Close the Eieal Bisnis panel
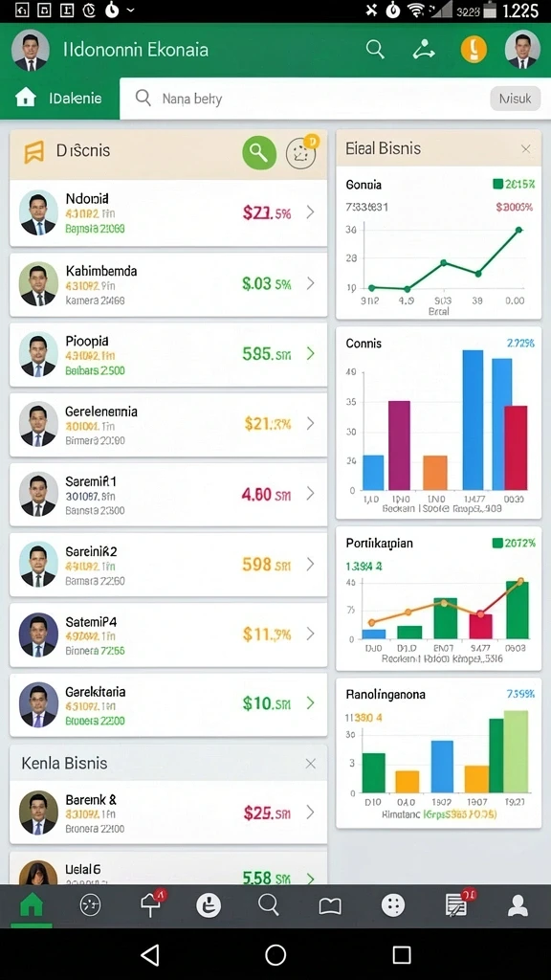 [x=526, y=148]
